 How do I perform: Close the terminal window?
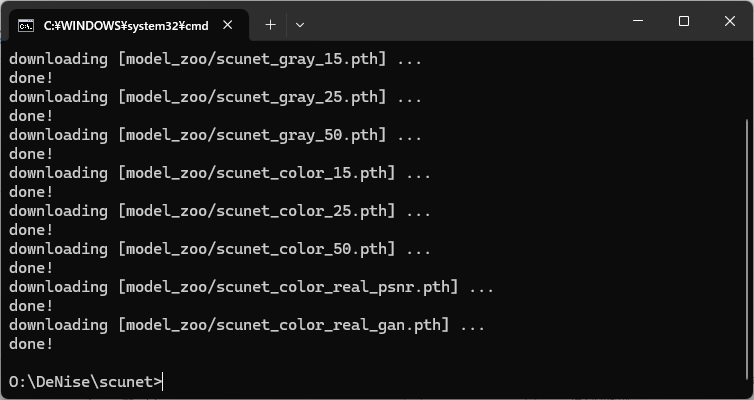click(729, 21)
